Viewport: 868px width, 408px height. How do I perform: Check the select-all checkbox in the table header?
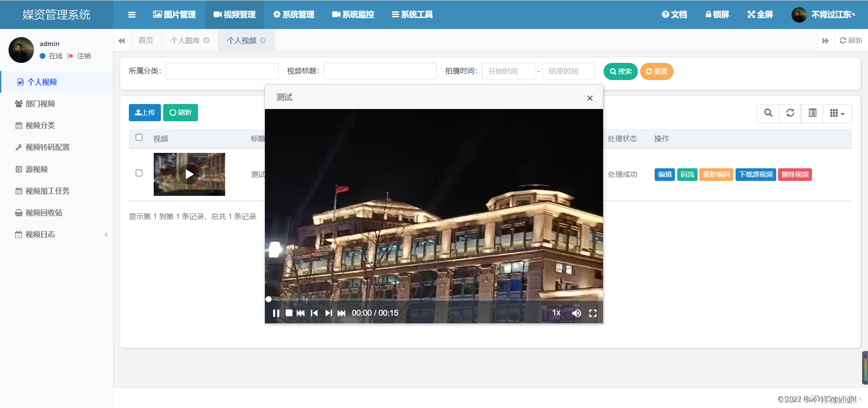pyautogui.click(x=139, y=137)
